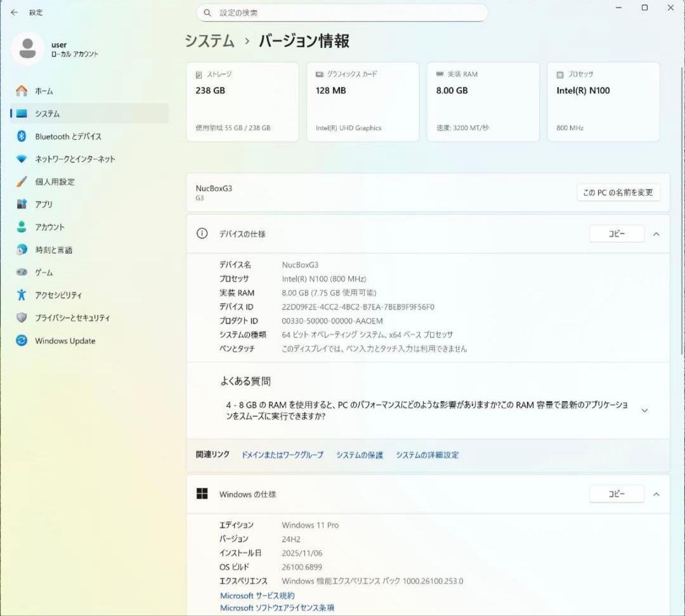Click the プロダクト ID value 00330-50000-00000-AAOEM

tap(332, 320)
